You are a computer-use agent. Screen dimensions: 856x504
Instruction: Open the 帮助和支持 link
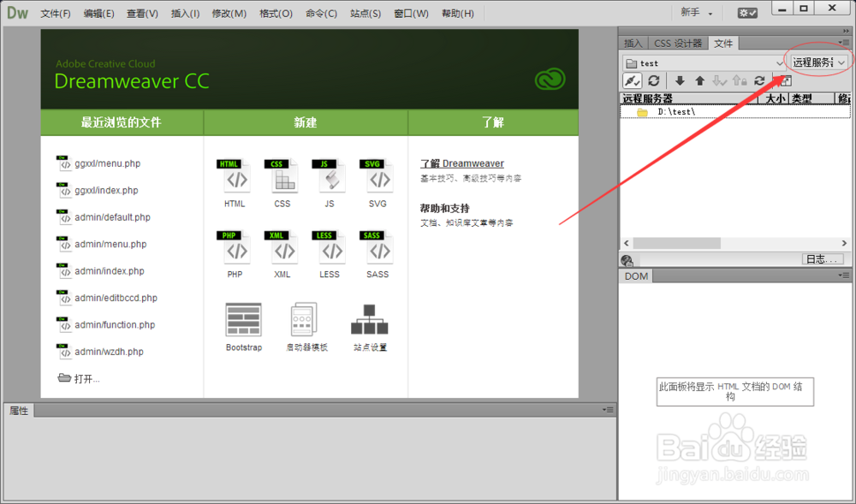tap(444, 209)
